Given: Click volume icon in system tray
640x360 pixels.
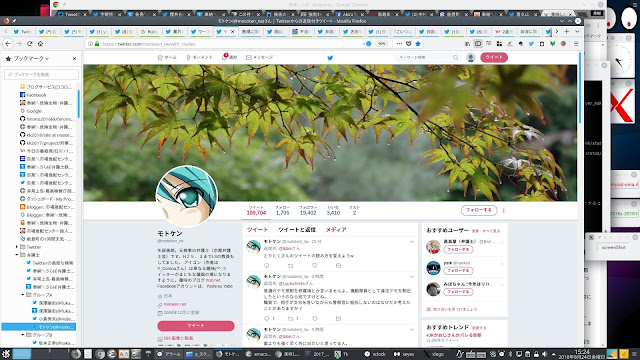Looking at the screenshot, I should pyautogui.click(x=544, y=354).
